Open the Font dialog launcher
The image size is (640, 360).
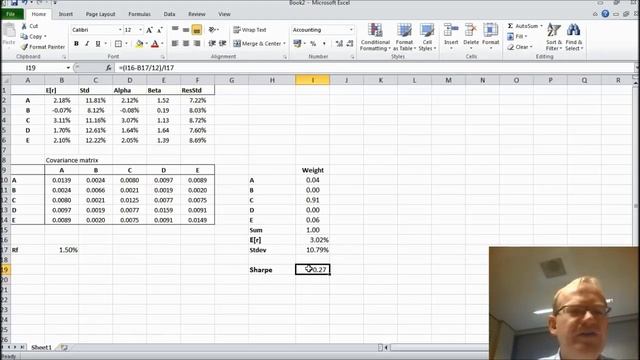(162, 57)
